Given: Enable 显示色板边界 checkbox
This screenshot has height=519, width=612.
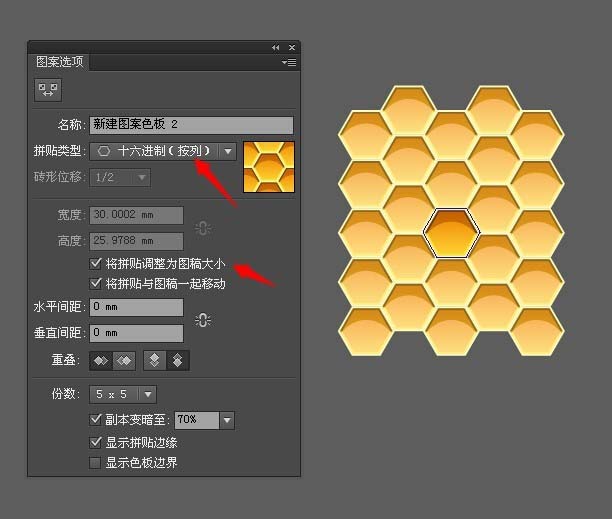Looking at the screenshot, I should 95,463.
